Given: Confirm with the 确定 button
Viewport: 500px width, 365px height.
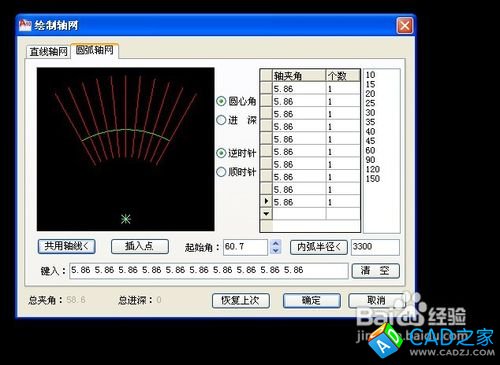Looking at the screenshot, I should point(312,300).
